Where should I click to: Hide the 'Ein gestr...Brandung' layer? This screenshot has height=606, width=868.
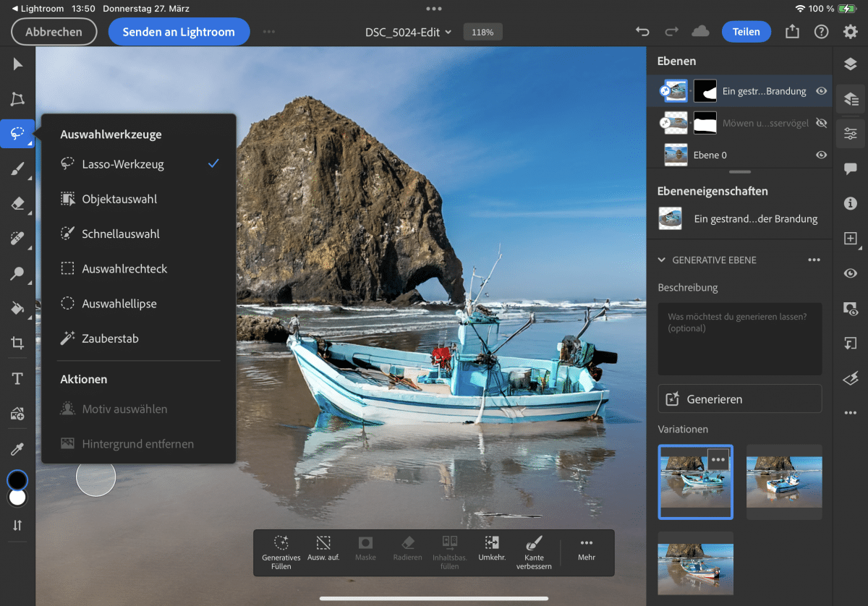(x=821, y=91)
